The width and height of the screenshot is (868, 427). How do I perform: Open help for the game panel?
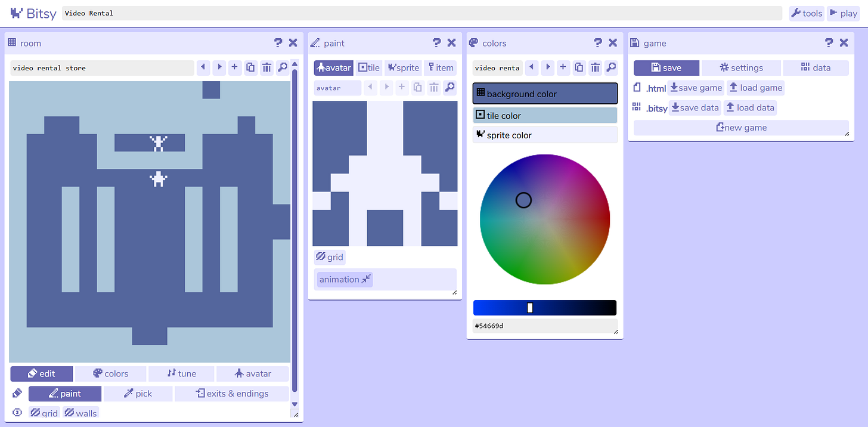pos(829,43)
